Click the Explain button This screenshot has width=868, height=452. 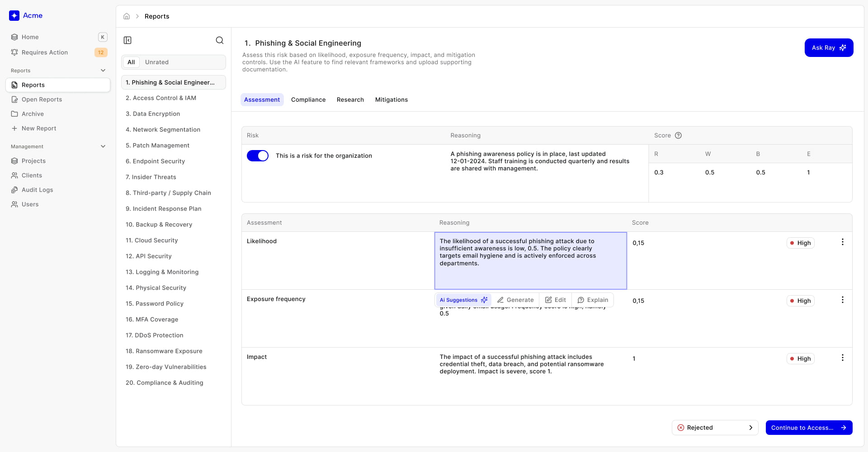pos(593,300)
